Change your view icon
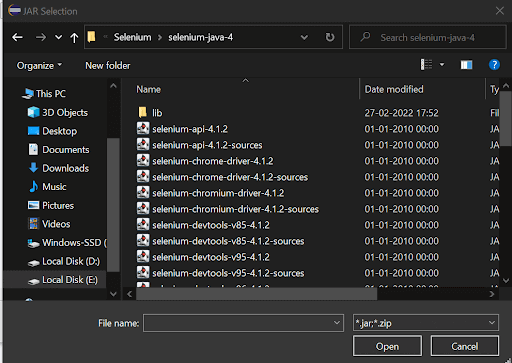This screenshot has width=512, height=363. point(427,64)
